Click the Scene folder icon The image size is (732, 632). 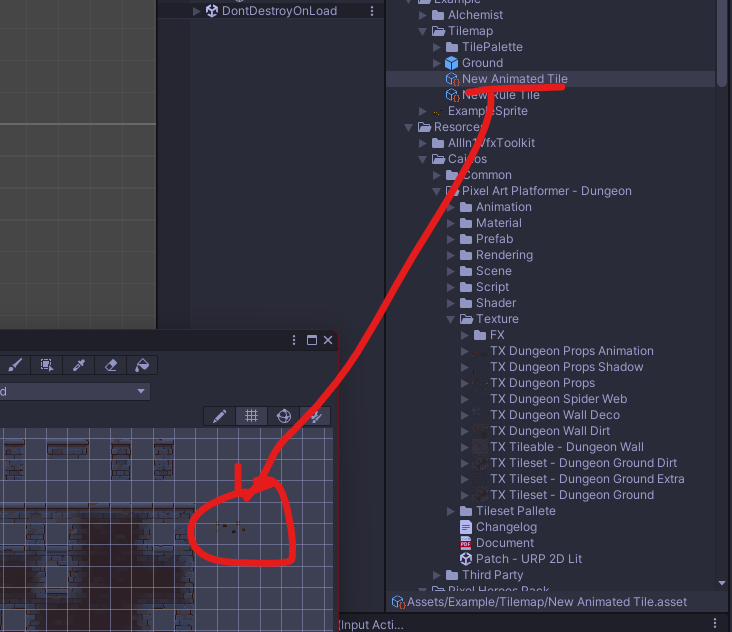pyautogui.click(x=466, y=271)
